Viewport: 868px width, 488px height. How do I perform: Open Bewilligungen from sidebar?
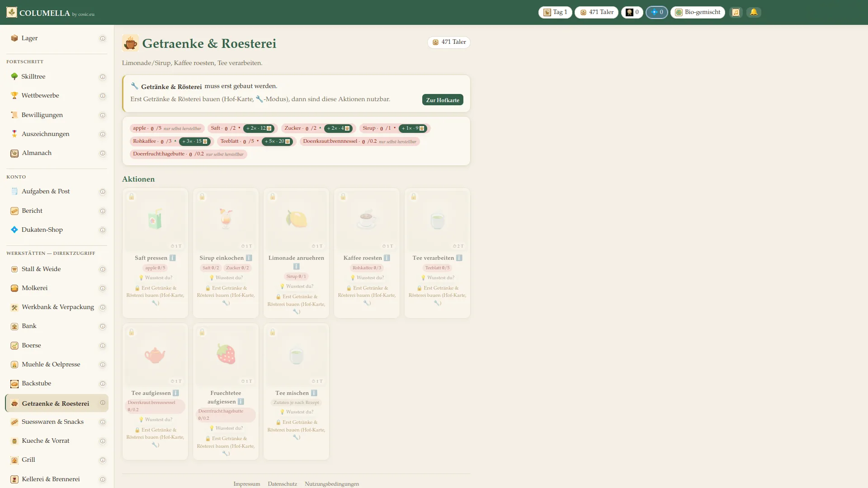click(x=57, y=115)
